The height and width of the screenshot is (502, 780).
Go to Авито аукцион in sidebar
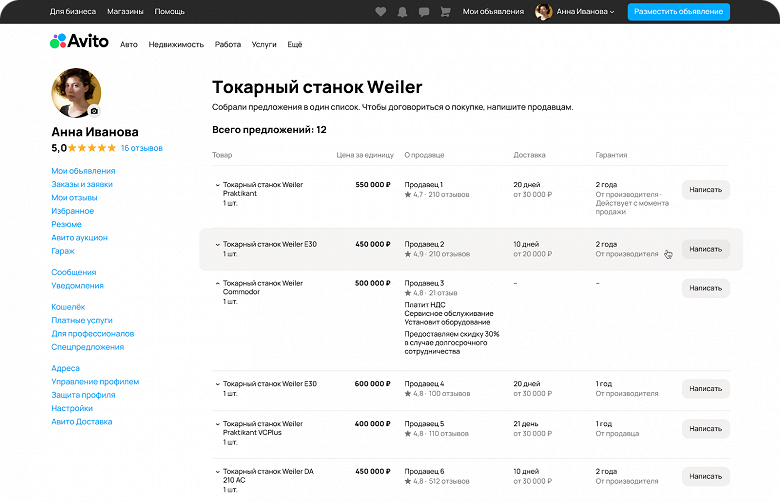pos(79,238)
